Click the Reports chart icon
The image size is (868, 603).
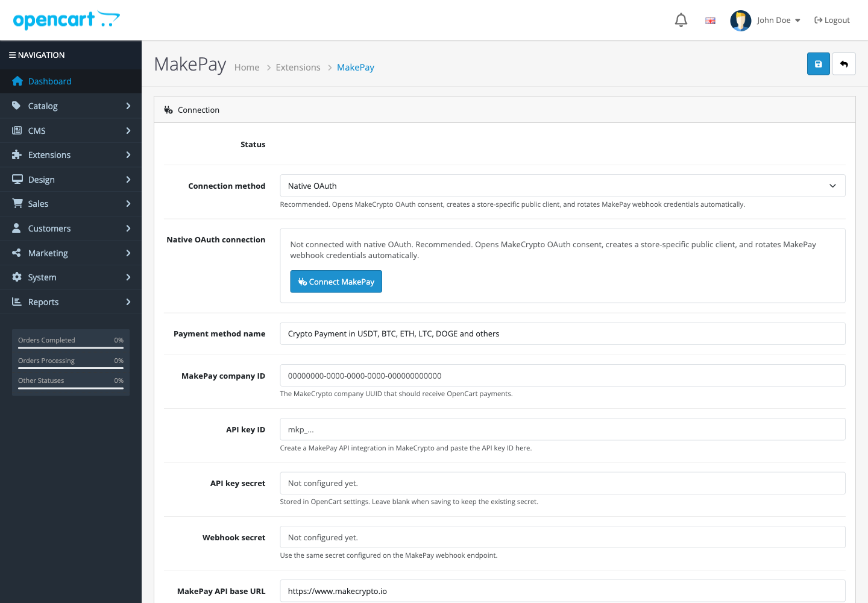[17, 301]
